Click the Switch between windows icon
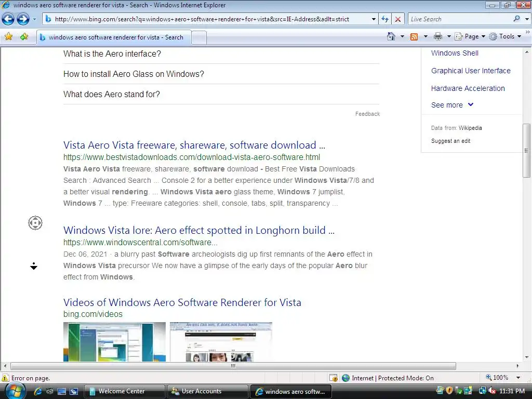Viewport: 532px width, 399px height. (x=74, y=391)
